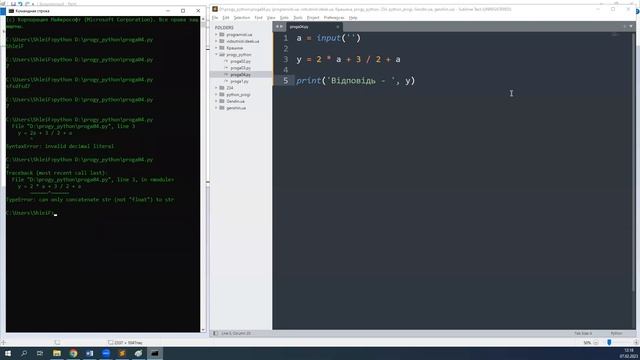The height and width of the screenshot is (360, 640).
Task: Open Task View from taskbar
Action: click(x=40, y=353)
